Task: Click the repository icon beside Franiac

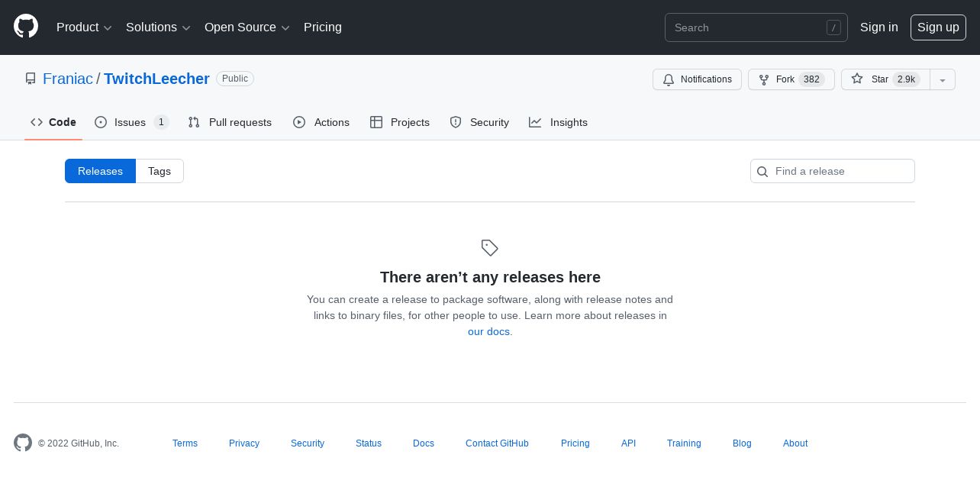Action: 31,79
